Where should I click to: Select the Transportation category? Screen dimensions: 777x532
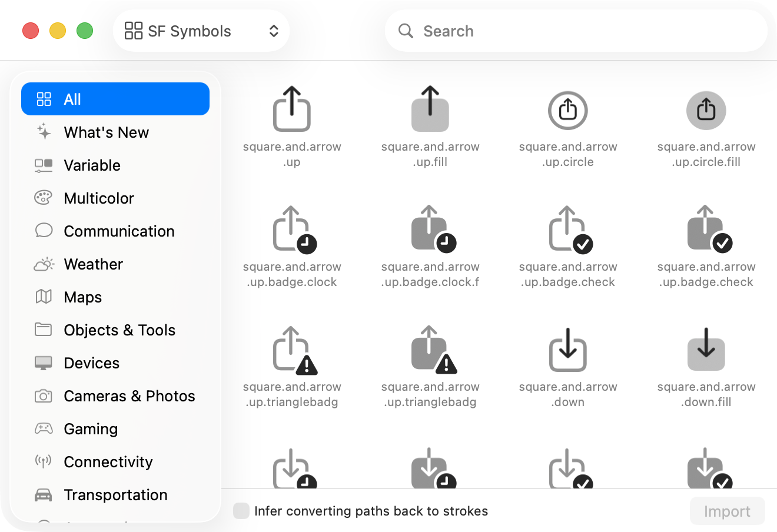tap(115, 494)
